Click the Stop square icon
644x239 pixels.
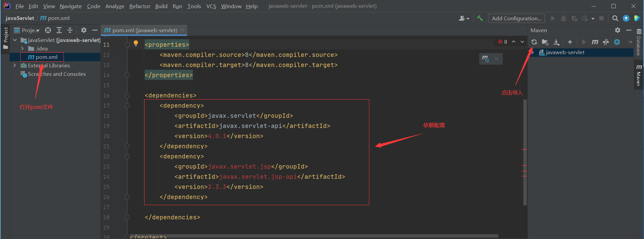coord(601,18)
